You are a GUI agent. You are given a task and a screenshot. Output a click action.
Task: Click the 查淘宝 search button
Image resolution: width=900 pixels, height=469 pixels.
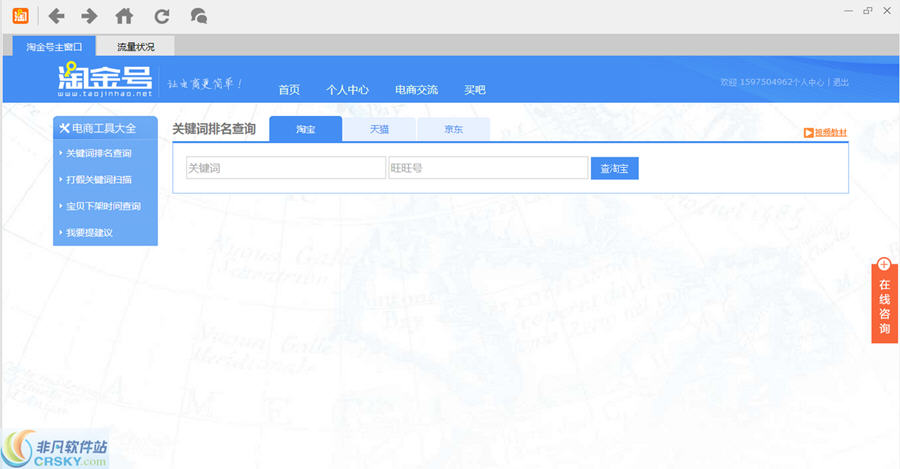614,168
